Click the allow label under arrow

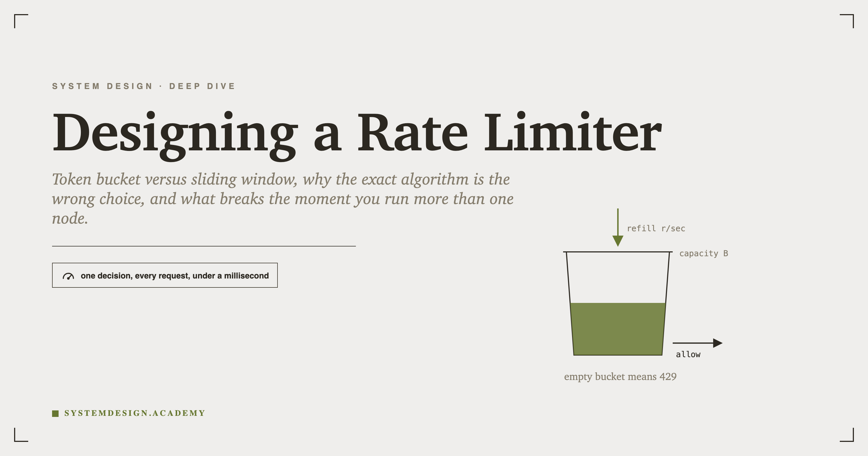pos(688,354)
